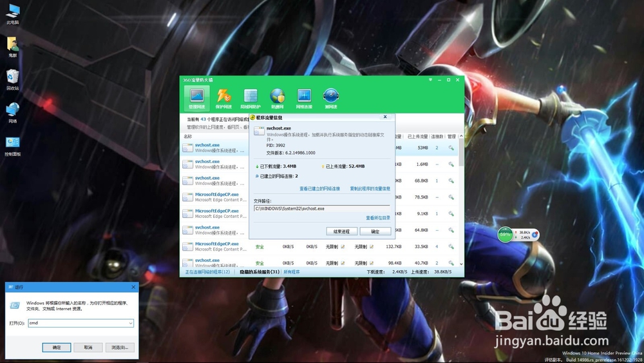Click 安全 status in the 132.7KB row
Viewport: 644px width, 363px height.
pos(260,247)
